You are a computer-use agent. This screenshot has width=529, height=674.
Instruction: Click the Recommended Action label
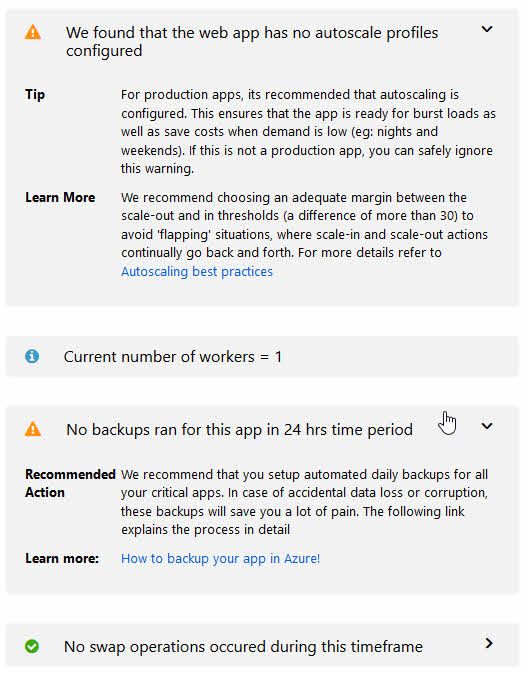pos(70,483)
